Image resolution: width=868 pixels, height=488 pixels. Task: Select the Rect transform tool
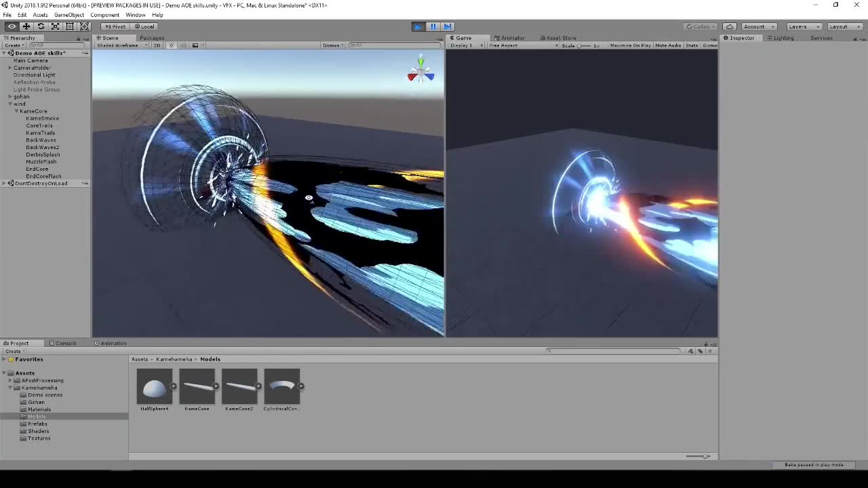(x=70, y=26)
